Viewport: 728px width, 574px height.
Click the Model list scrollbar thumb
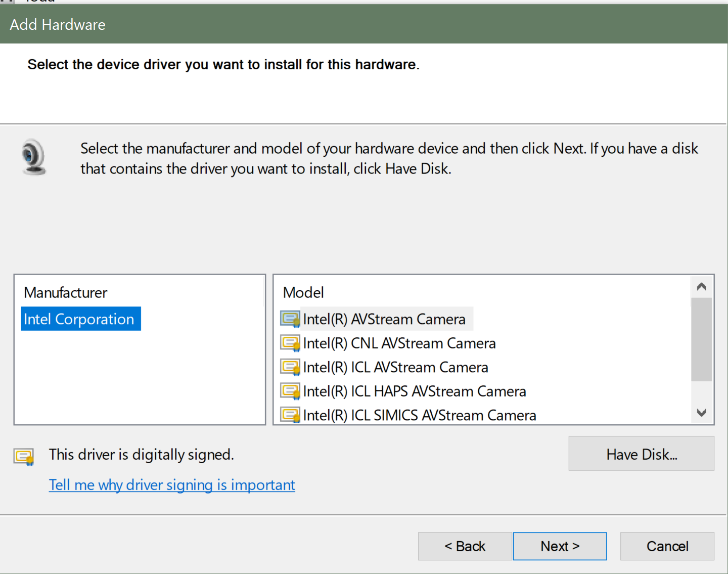[701, 339]
